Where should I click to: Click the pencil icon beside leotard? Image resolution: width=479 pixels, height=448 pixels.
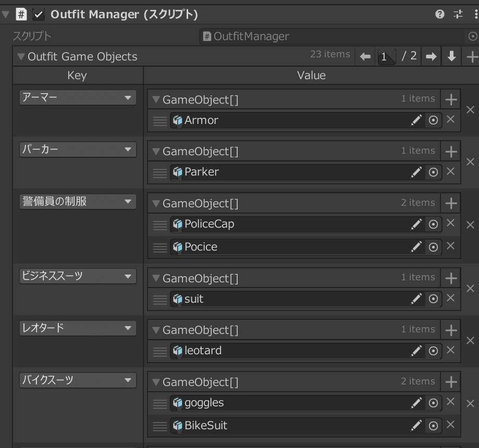coord(416,351)
